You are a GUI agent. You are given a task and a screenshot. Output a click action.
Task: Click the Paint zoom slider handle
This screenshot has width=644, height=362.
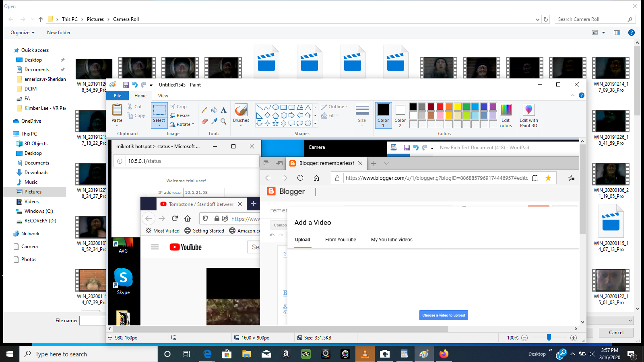[x=549, y=337]
